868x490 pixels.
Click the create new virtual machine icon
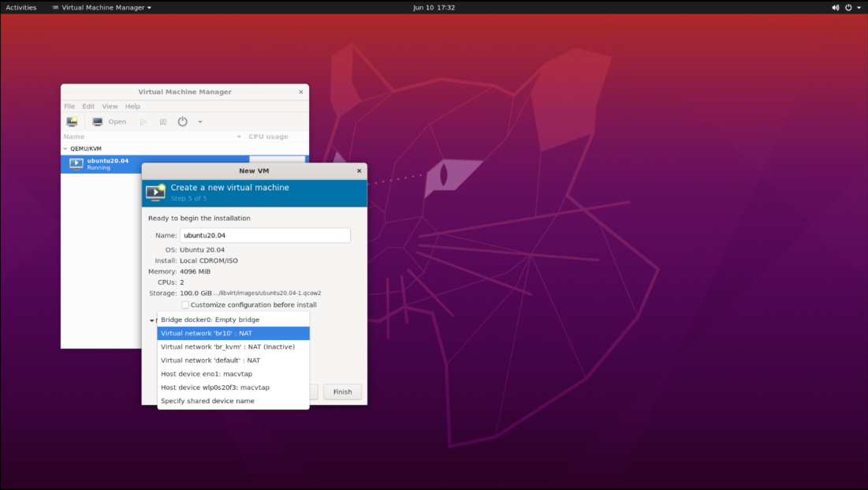(72, 122)
